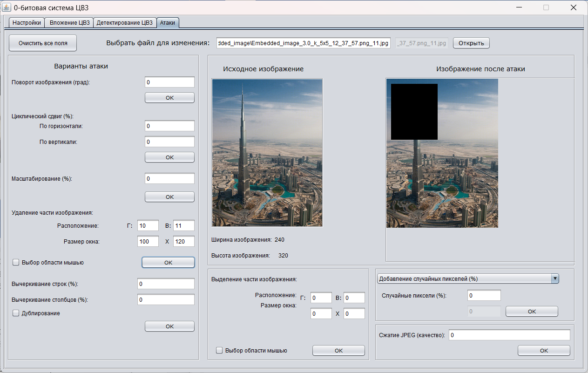The width and height of the screenshot is (588, 373).
Task: Click the attacked image preview
Action: pyautogui.click(x=442, y=153)
